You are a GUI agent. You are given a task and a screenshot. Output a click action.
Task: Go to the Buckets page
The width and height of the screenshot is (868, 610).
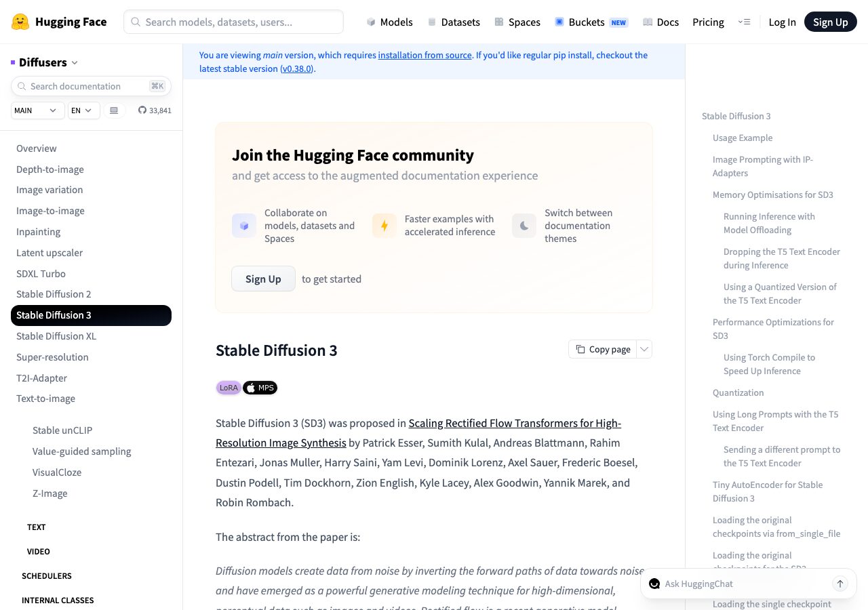pos(591,22)
